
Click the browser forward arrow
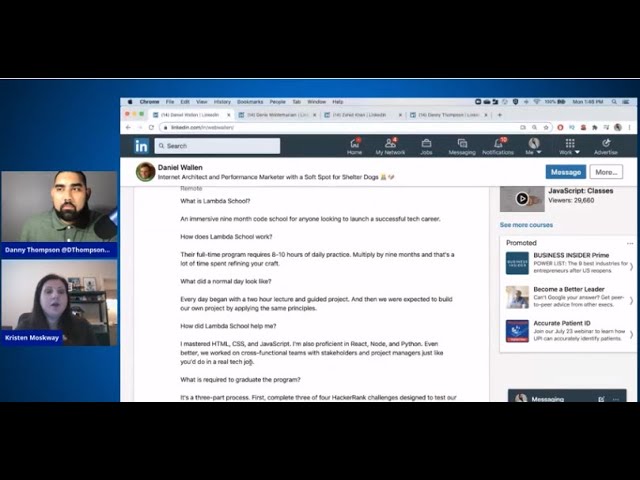[140, 127]
